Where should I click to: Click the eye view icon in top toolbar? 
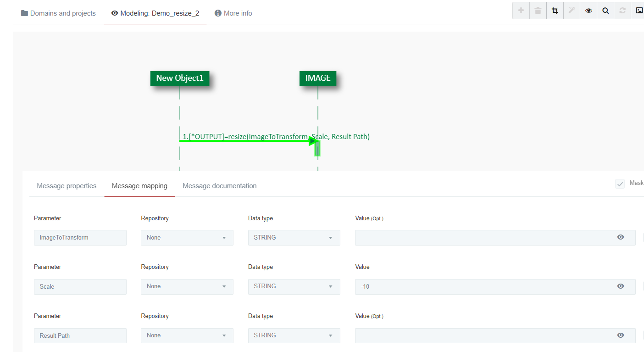click(x=588, y=11)
